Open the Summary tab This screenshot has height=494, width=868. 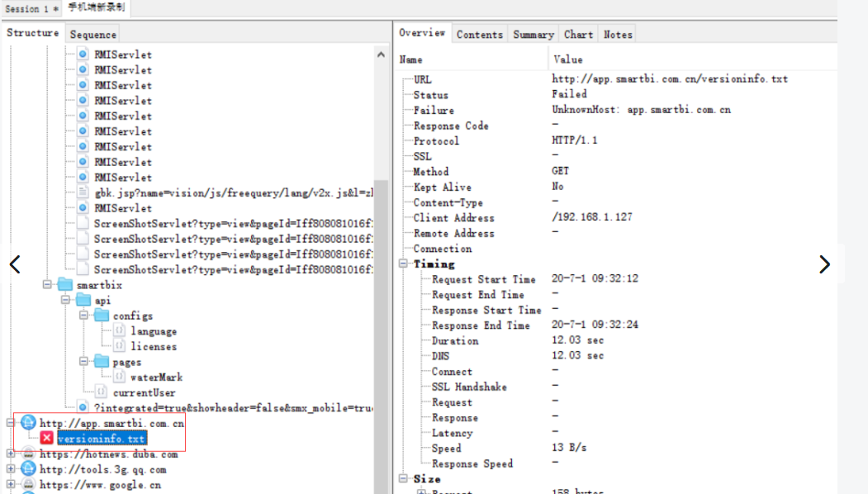coord(533,35)
